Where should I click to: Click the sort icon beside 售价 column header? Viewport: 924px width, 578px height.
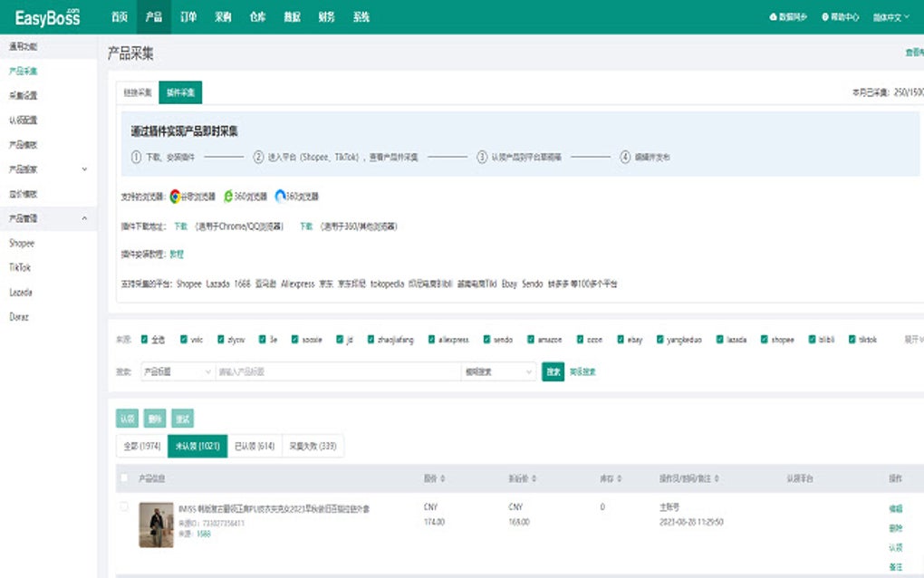coord(442,477)
